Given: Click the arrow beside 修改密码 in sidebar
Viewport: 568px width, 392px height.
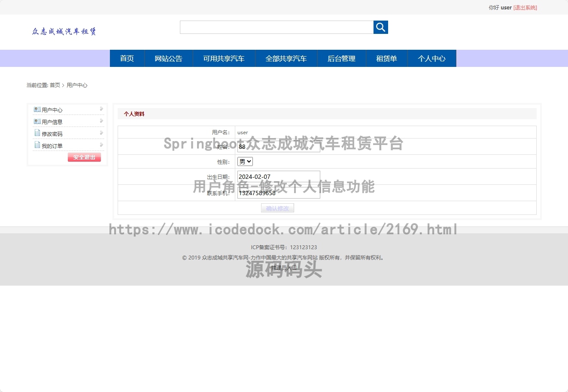Looking at the screenshot, I should pos(101,133).
